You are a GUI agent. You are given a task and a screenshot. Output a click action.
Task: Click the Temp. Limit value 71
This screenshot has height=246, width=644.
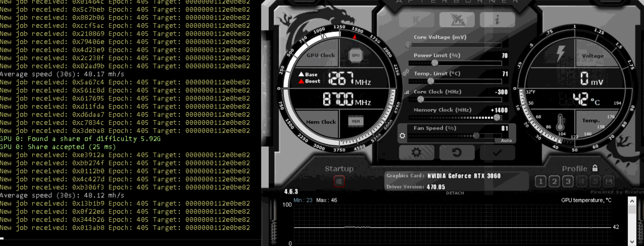[505, 74]
